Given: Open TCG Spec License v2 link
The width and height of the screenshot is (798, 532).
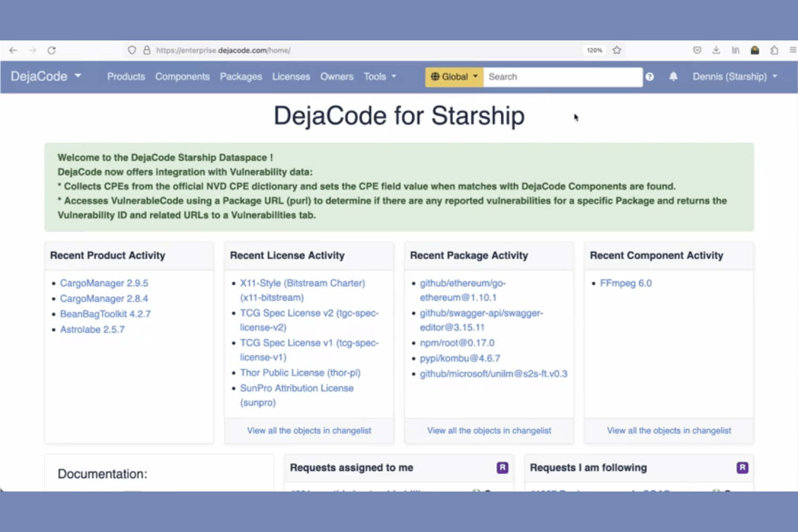Looking at the screenshot, I should (309, 320).
